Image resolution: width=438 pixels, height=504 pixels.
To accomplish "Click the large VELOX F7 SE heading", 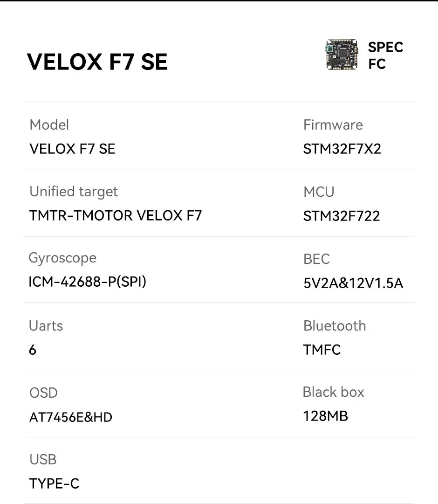I will (x=97, y=62).
